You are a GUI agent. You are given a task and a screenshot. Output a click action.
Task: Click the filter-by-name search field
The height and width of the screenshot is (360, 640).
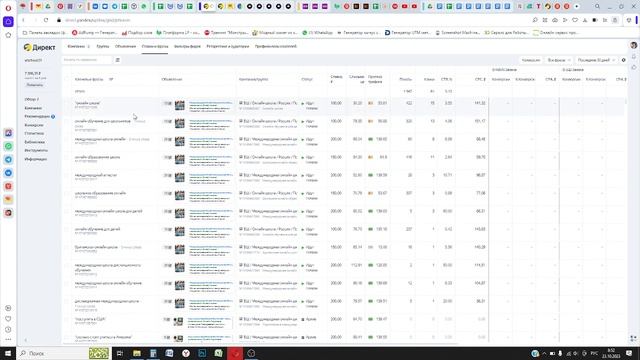[87, 60]
